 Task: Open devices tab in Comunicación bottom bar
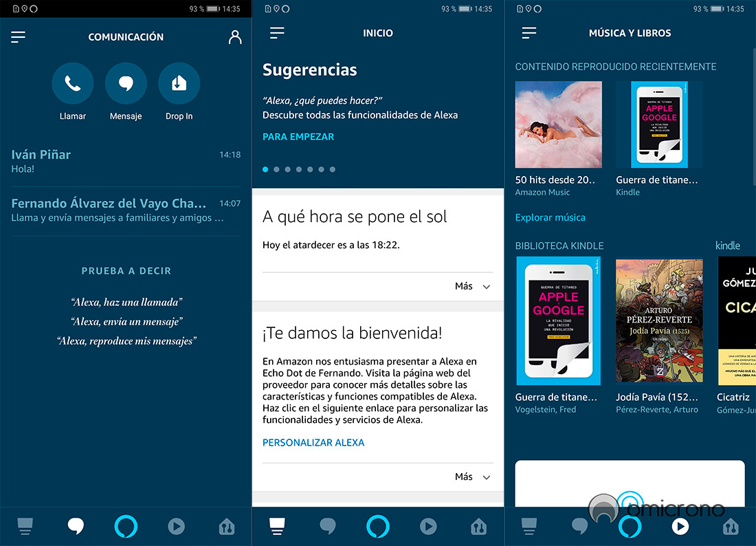227,526
